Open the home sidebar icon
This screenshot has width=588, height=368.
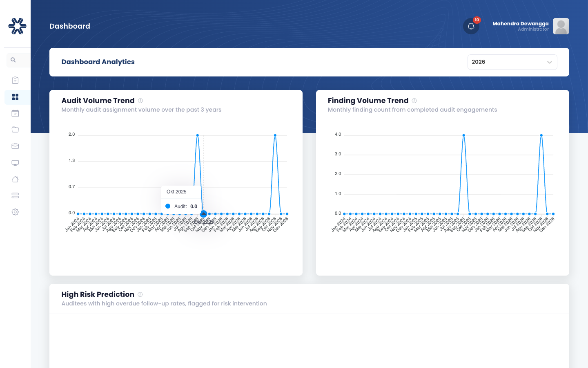point(15,179)
